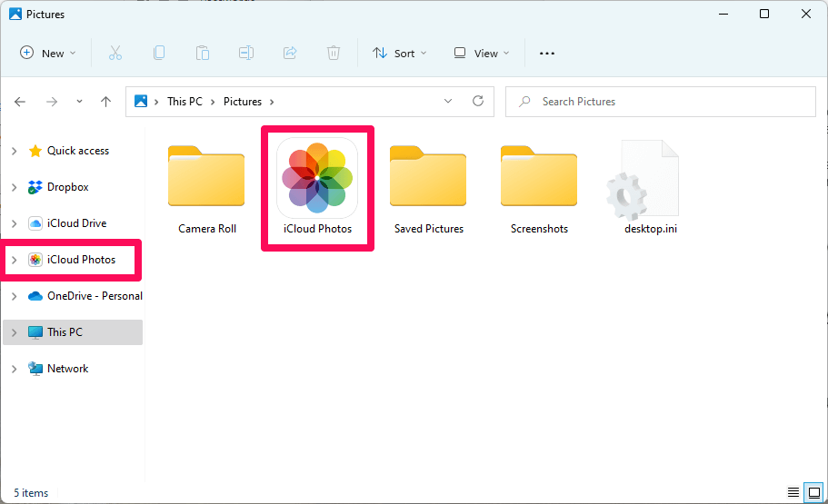Expand the Network tree node
Image resolution: width=828 pixels, height=504 pixels.
pos(15,369)
